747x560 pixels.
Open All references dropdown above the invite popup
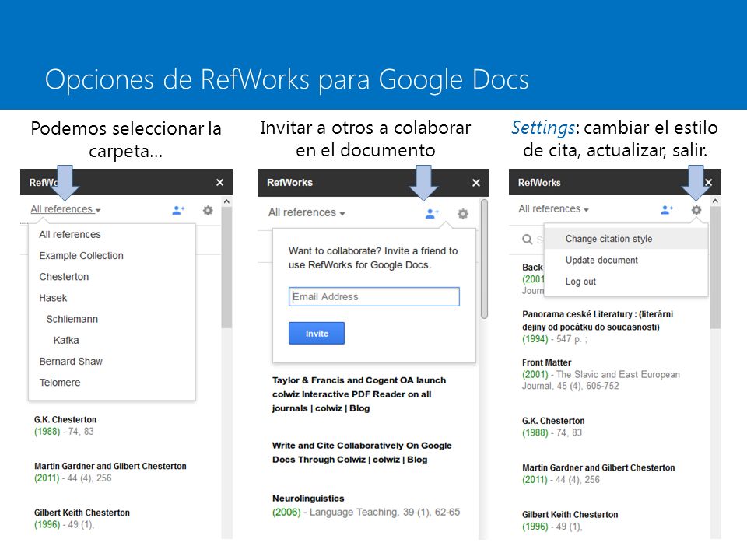click(x=307, y=212)
